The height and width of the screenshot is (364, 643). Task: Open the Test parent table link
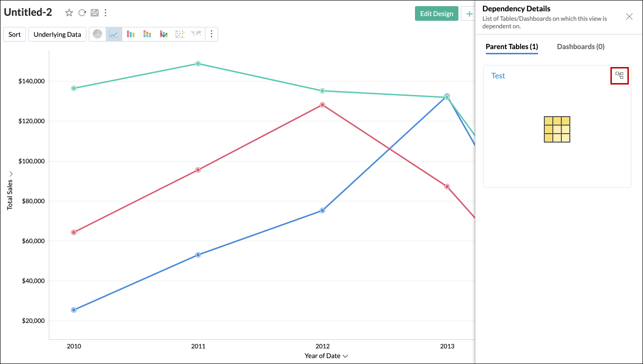click(x=498, y=76)
